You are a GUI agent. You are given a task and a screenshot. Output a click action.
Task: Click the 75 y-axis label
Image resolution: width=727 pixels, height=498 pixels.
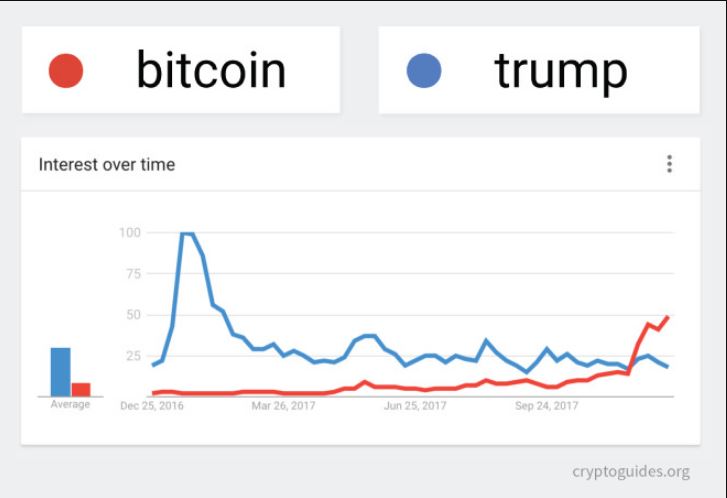tap(132, 274)
